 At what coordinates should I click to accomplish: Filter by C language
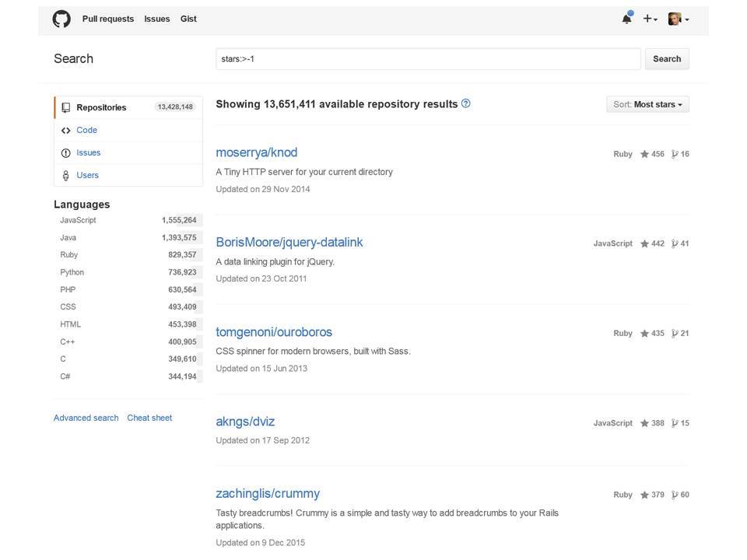click(x=128, y=359)
